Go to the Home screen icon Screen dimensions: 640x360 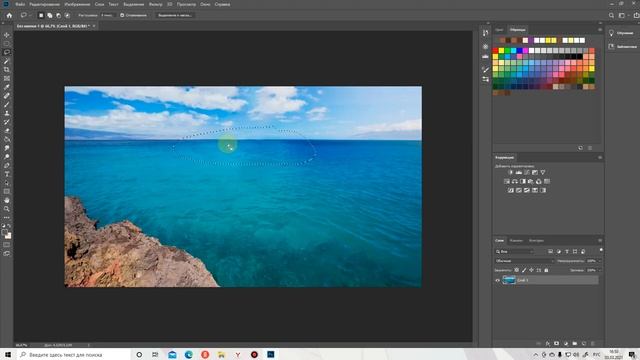9,15
